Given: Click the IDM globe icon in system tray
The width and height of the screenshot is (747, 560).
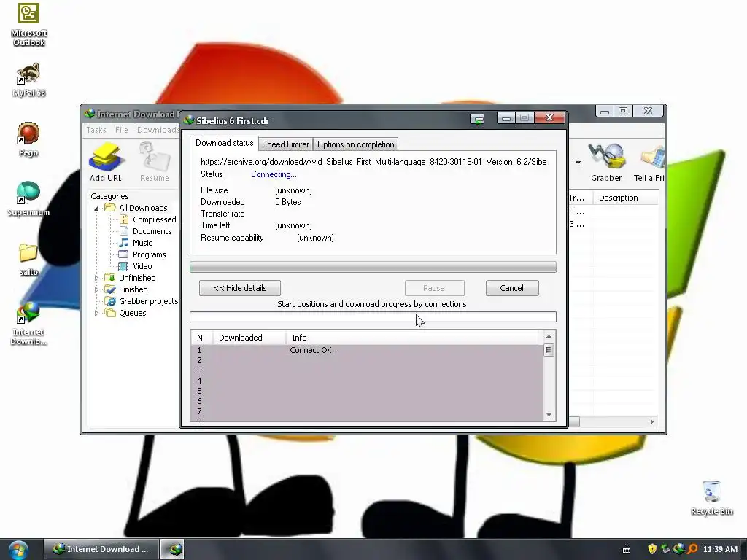Looking at the screenshot, I should [x=679, y=549].
